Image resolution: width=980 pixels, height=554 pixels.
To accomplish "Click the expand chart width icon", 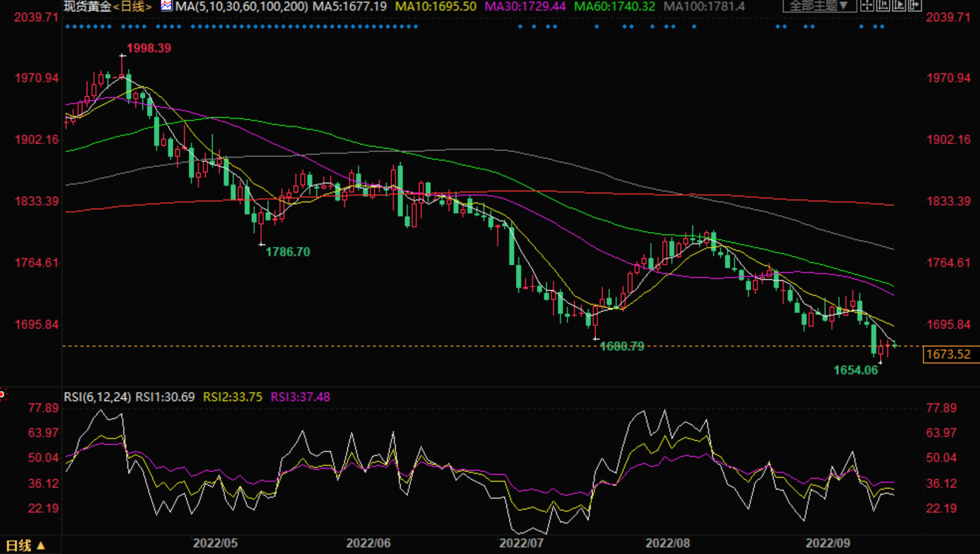I will [915, 5].
